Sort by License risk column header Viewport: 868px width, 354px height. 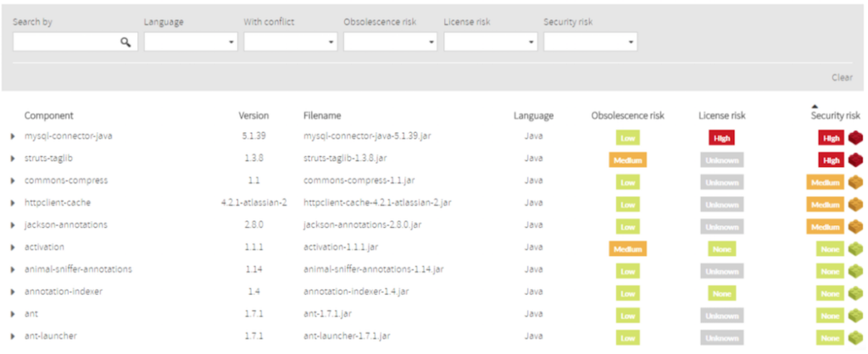coord(722,116)
